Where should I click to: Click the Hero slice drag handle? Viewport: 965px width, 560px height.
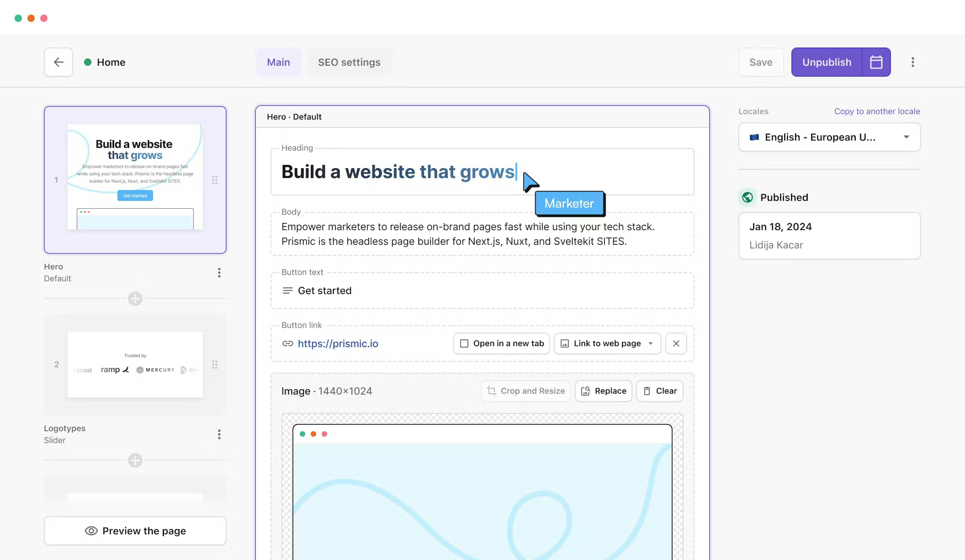(x=215, y=180)
